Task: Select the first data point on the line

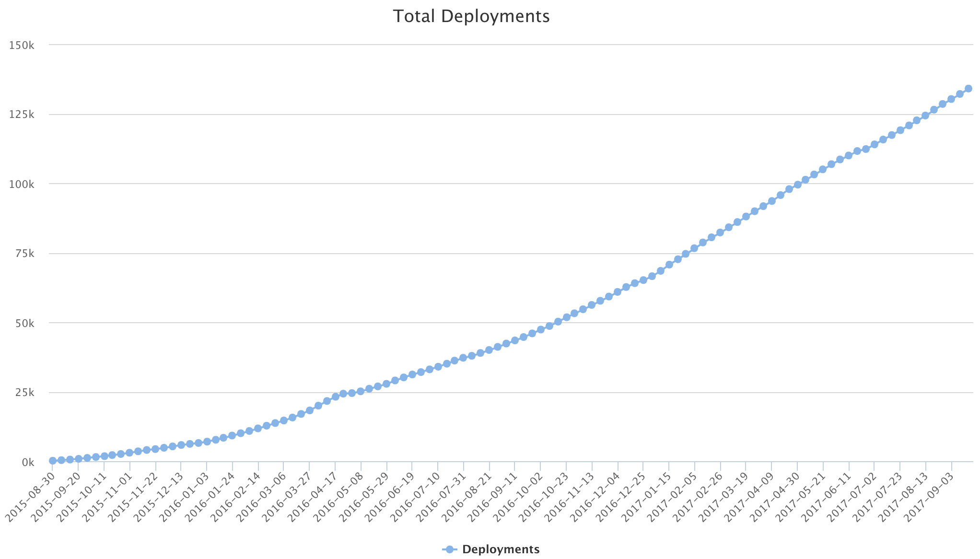Action: point(53,461)
